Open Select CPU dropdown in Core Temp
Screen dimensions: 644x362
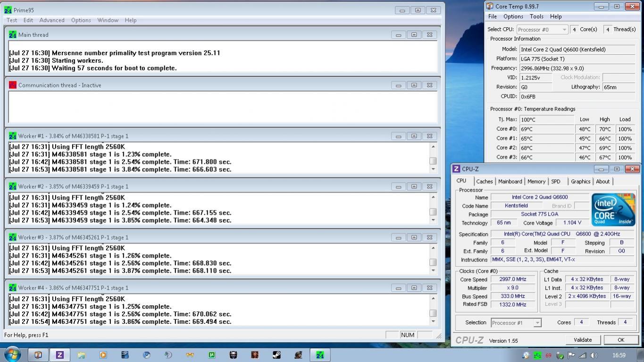click(542, 29)
